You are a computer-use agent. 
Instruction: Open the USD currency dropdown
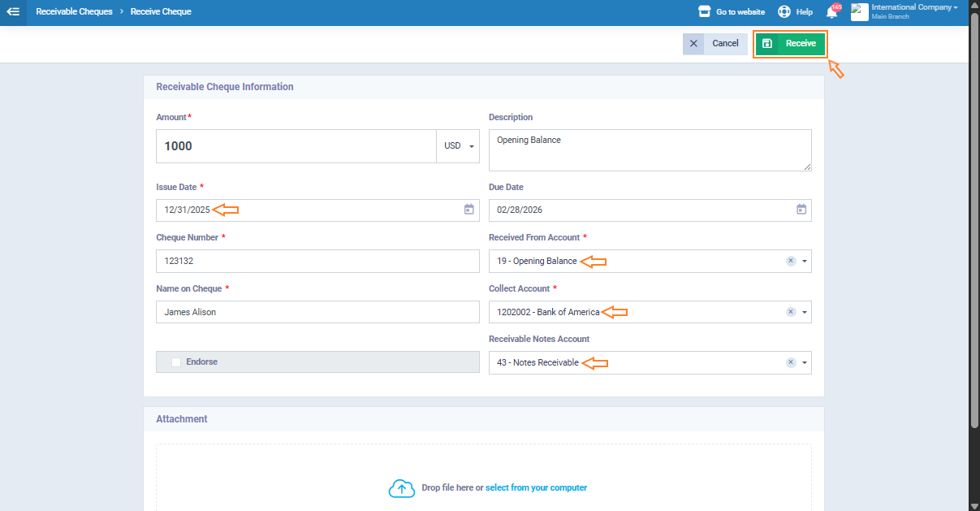click(458, 146)
